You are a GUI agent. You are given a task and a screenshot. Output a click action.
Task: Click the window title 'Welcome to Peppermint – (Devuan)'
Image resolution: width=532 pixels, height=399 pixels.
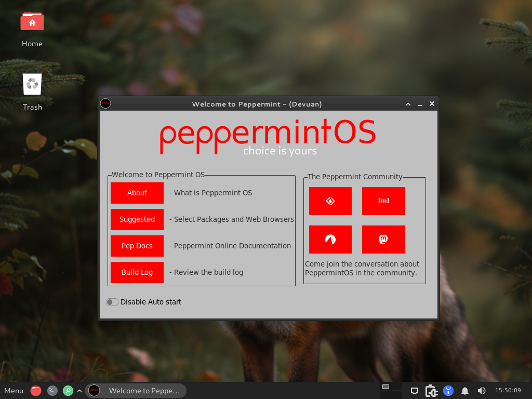pyautogui.click(x=257, y=104)
